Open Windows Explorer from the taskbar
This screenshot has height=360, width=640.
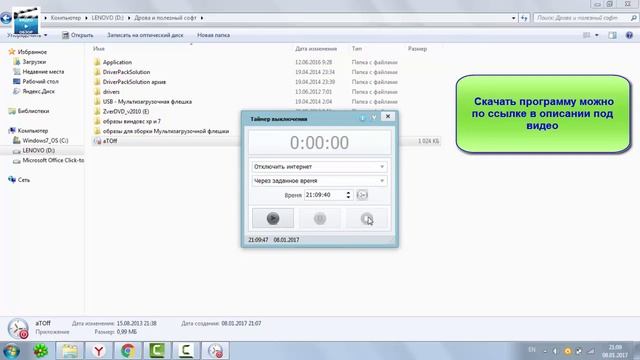(69, 351)
